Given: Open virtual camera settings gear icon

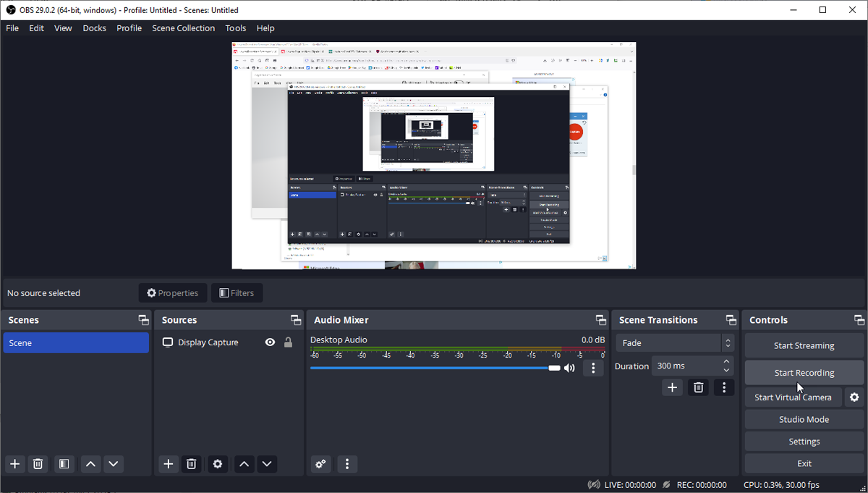Looking at the screenshot, I should [855, 397].
